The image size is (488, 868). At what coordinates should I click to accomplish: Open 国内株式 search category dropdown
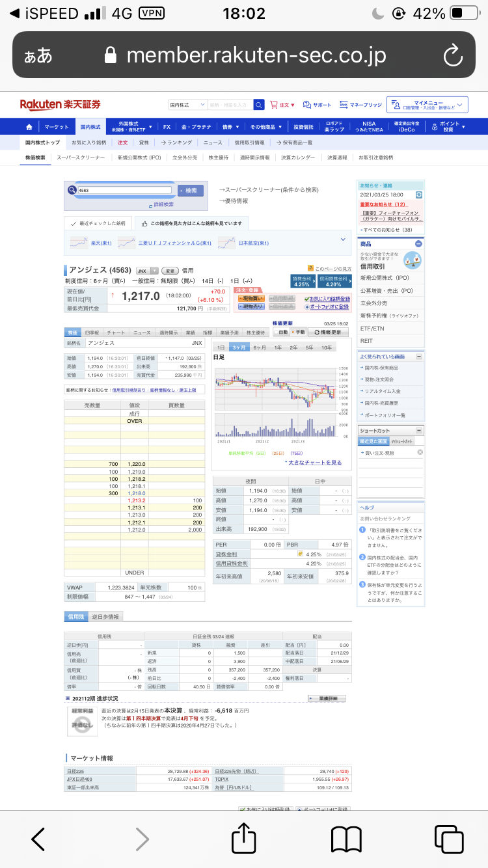coord(187,105)
